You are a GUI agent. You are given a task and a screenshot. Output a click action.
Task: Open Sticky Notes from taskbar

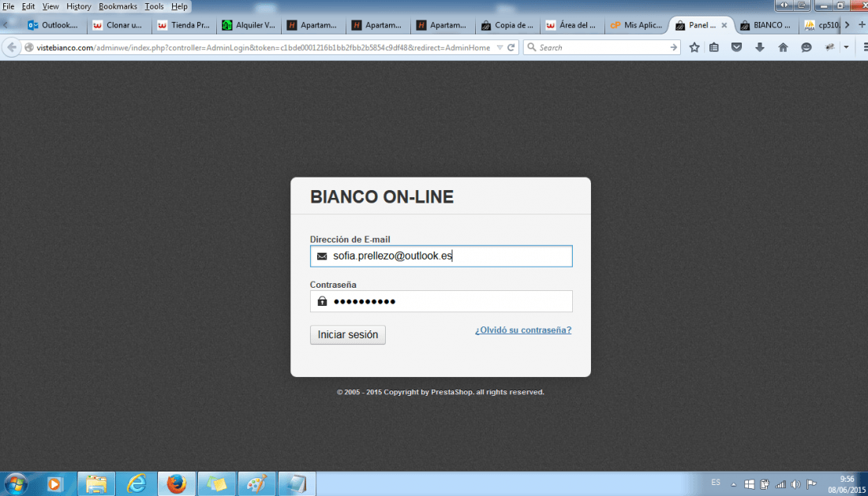pyautogui.click(x=216, y=484)
